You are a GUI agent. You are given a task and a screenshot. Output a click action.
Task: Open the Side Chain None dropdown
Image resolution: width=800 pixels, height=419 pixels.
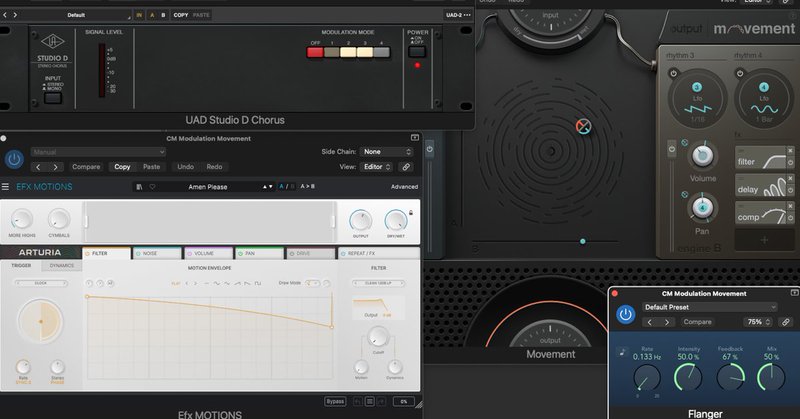tap(386, 152)
